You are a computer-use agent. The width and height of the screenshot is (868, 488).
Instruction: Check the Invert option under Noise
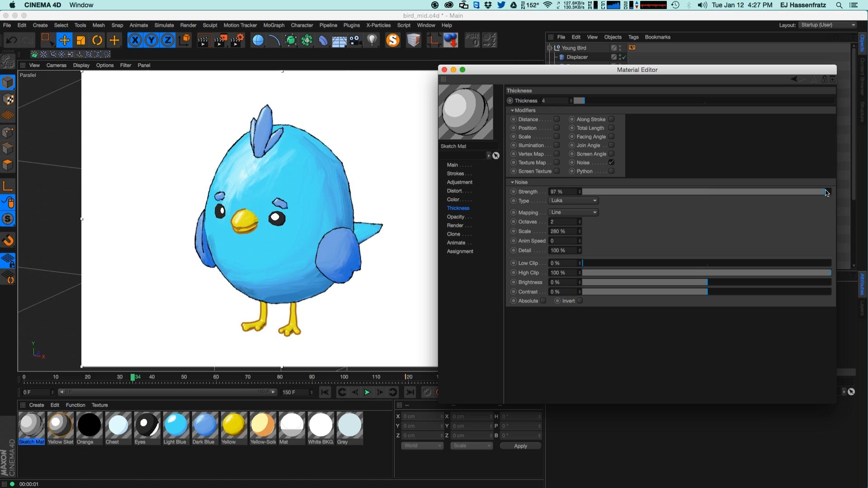(580, 301)
